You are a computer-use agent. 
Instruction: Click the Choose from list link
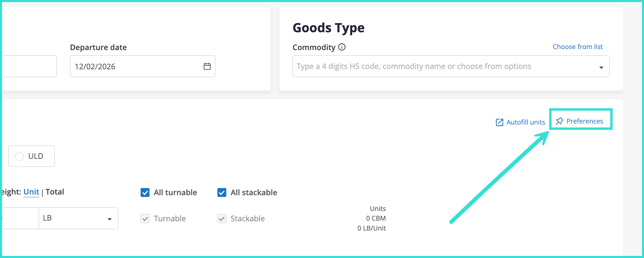tap(577, 47)
